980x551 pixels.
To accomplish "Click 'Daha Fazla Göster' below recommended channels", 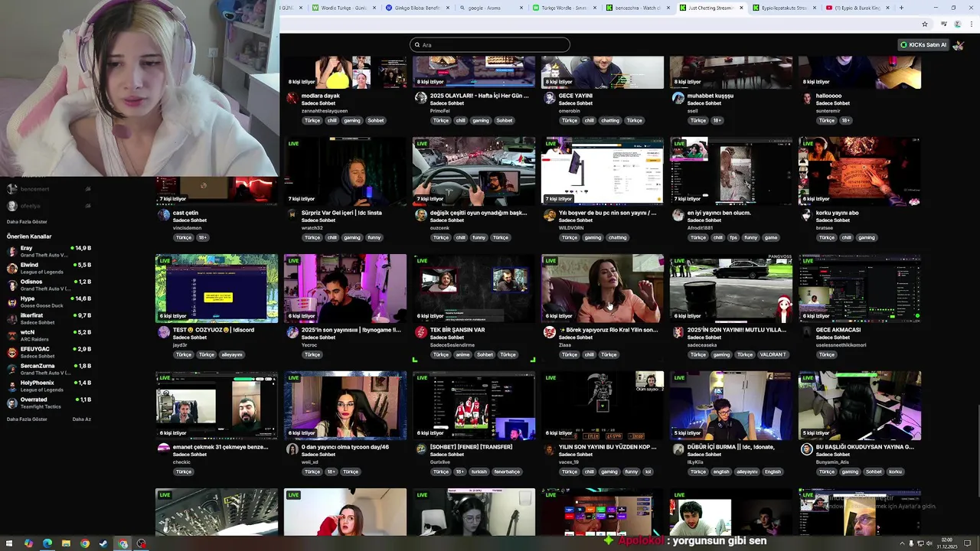I will 27,419.
